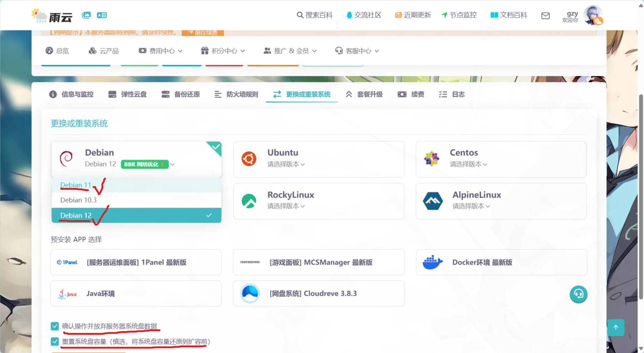This screenshot has height=353, width=644.
Task: Click the 1Panel logo icon
Action: (67, 262)
